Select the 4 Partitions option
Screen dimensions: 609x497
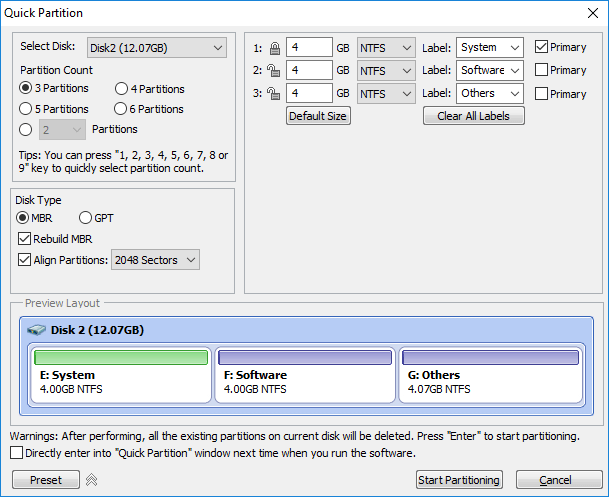150,89
